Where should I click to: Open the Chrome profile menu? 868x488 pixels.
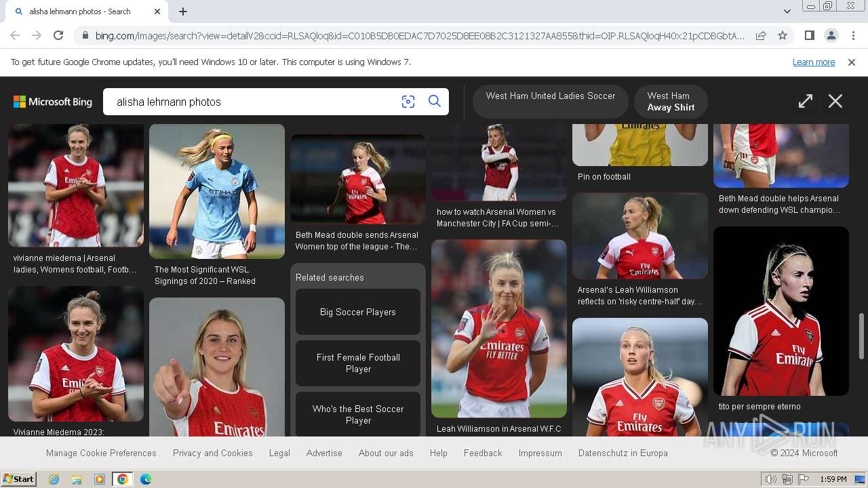point(831,35)
